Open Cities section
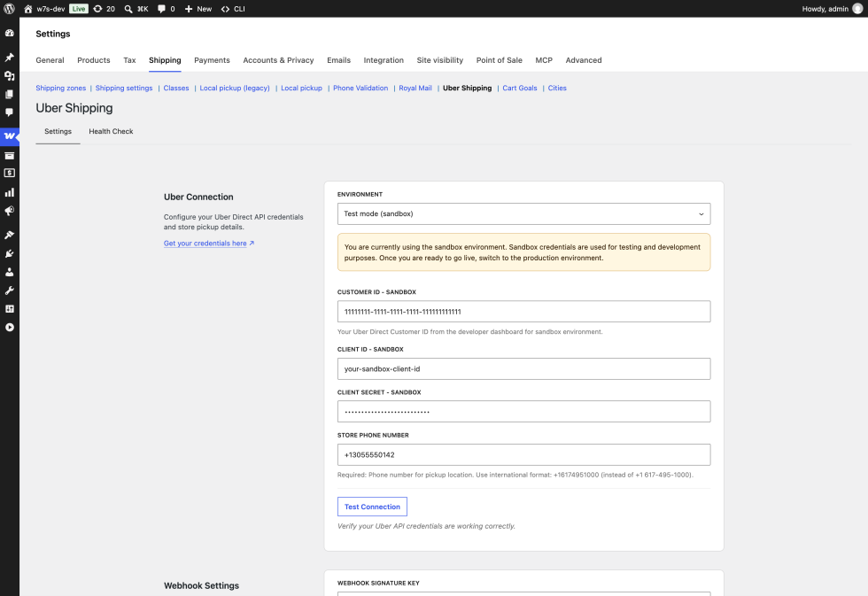 [x=557, y=88]
